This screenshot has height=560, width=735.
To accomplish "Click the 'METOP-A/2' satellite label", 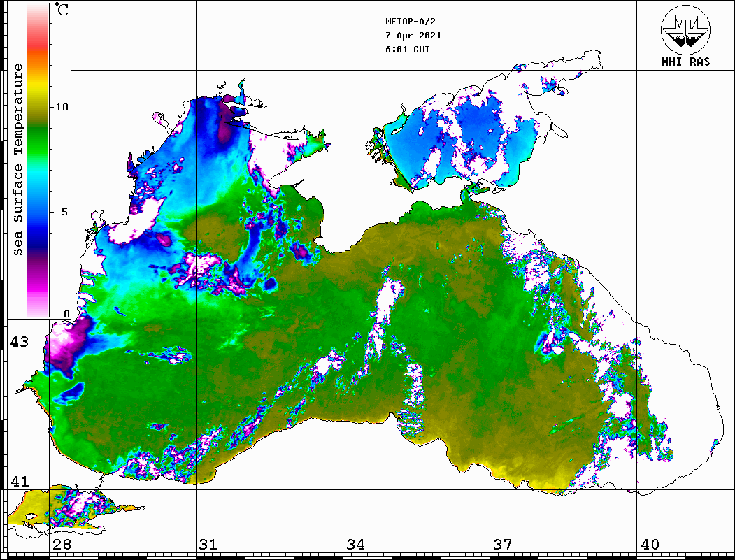I will 411,22.
